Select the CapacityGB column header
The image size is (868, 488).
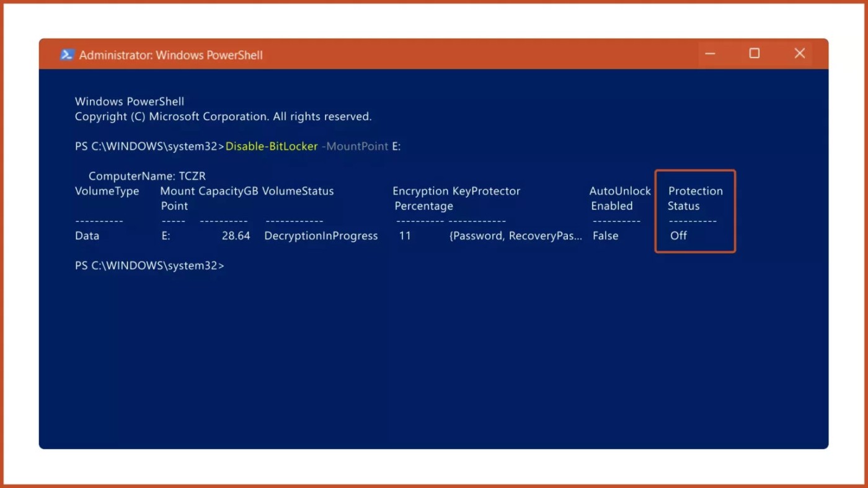click(x=228, y=191)
